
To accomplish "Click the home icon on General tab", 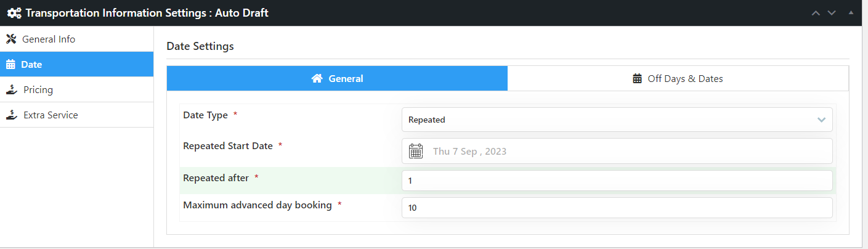I will (317, 79).
